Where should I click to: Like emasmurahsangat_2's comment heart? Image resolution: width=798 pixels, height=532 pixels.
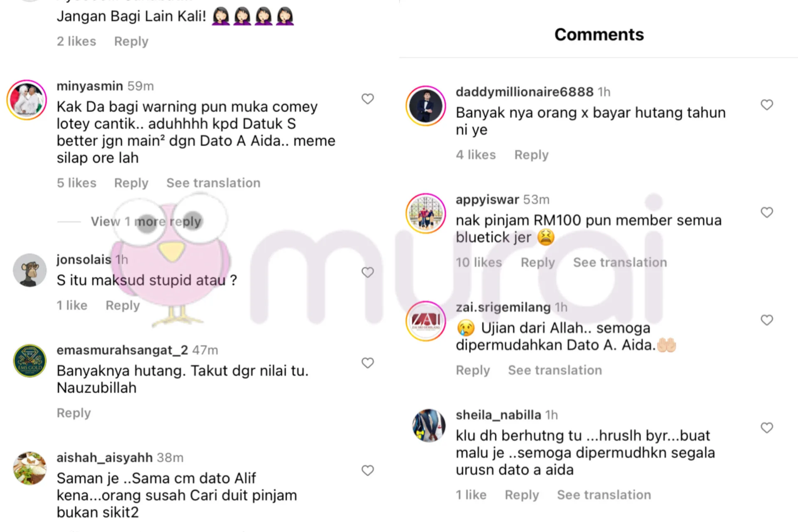click(367, 363)
